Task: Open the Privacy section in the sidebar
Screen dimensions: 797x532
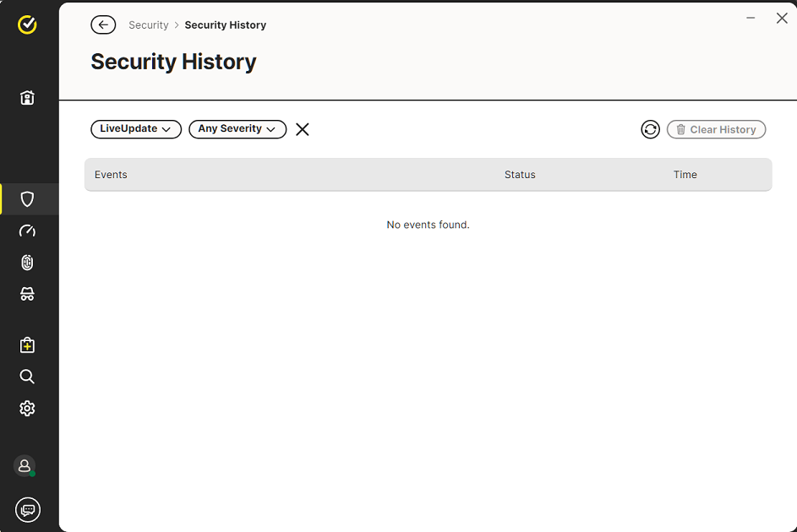Action: (x=27, y=293)
